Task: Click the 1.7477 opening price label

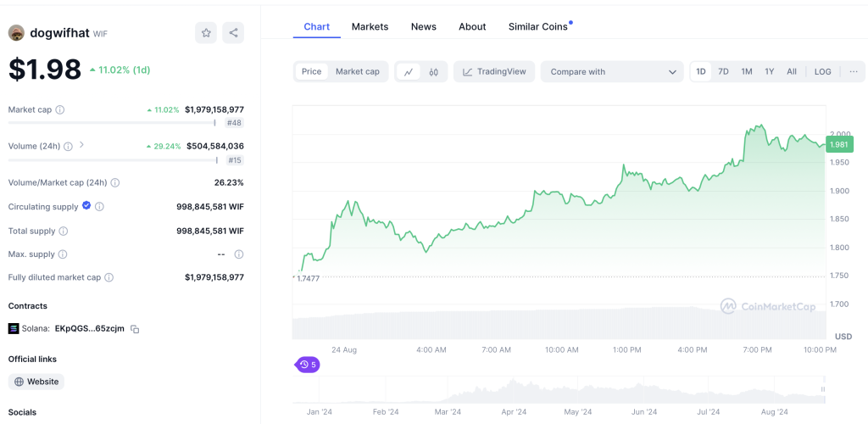Action: pyautogui.click(x=309, y=278)
